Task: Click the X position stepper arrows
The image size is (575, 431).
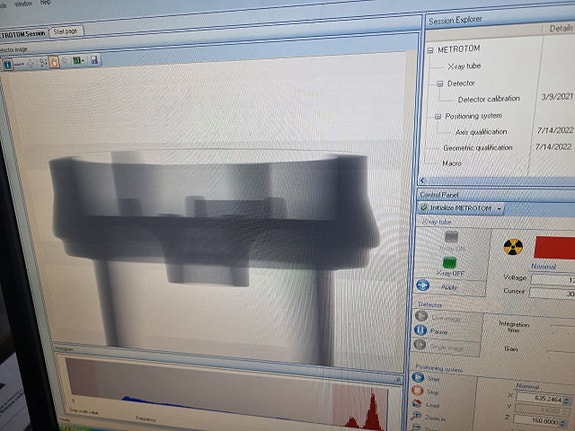Action: 568,400
